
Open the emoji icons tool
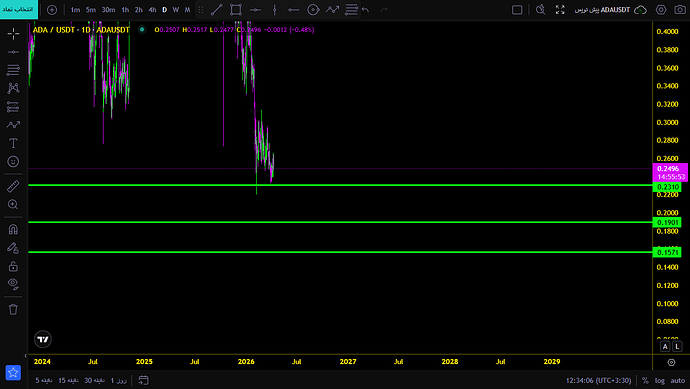pyautogui.click(x=13, y=161)
